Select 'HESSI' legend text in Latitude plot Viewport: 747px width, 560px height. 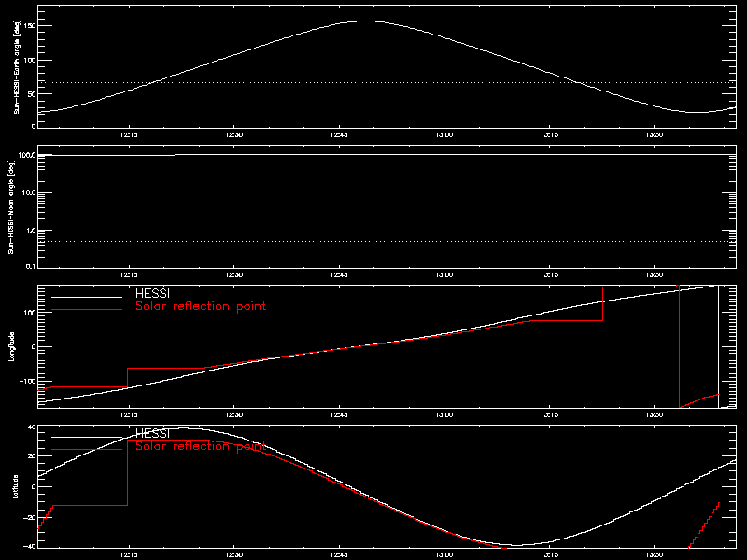click(152, 433)
